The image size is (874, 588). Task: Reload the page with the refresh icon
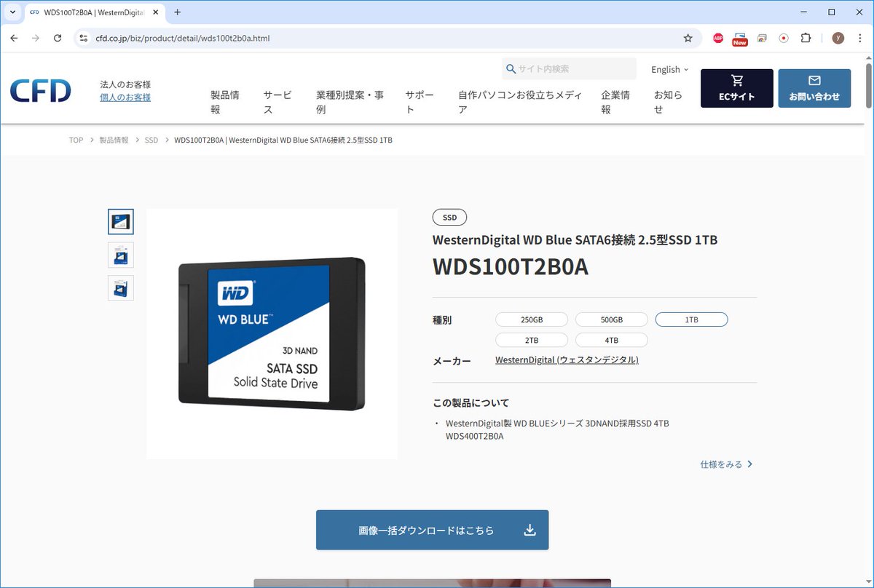pos(58,38)
